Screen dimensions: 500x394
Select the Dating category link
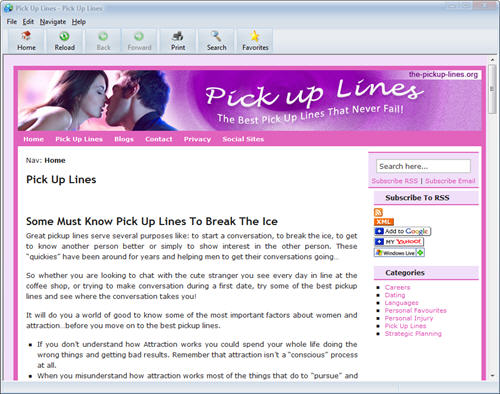click(395, 295)
